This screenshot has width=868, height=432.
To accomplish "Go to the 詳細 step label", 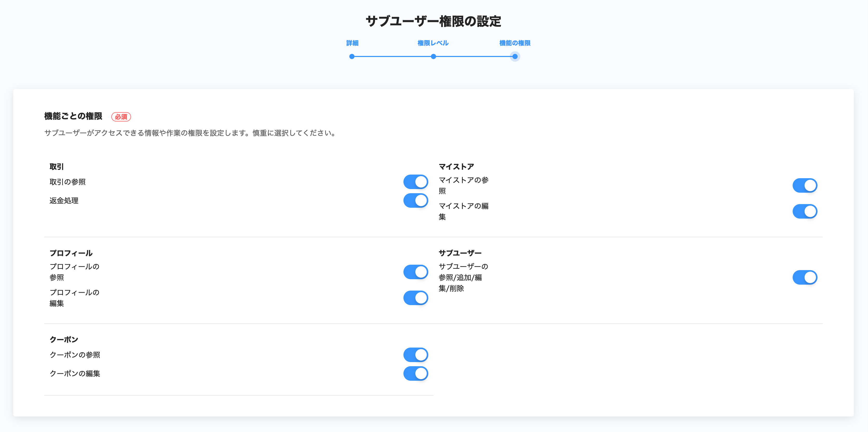I will point(352,43).
